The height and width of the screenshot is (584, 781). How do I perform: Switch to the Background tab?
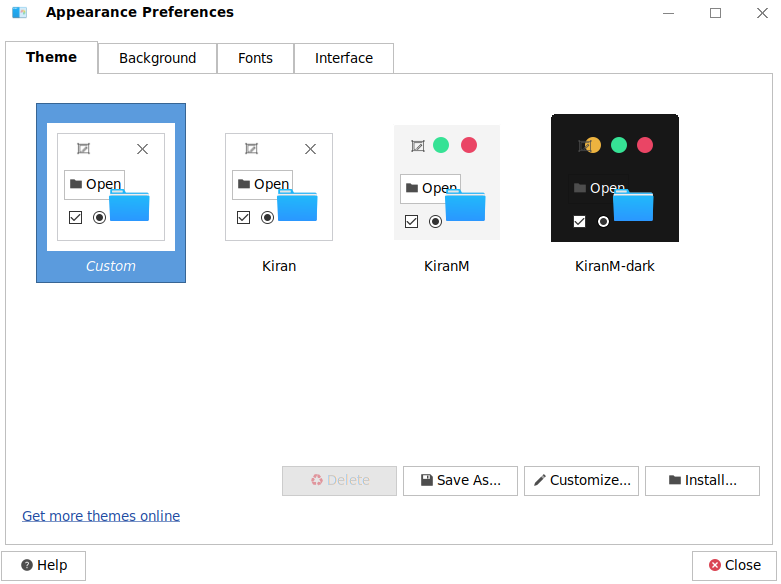tap(157, 58)
